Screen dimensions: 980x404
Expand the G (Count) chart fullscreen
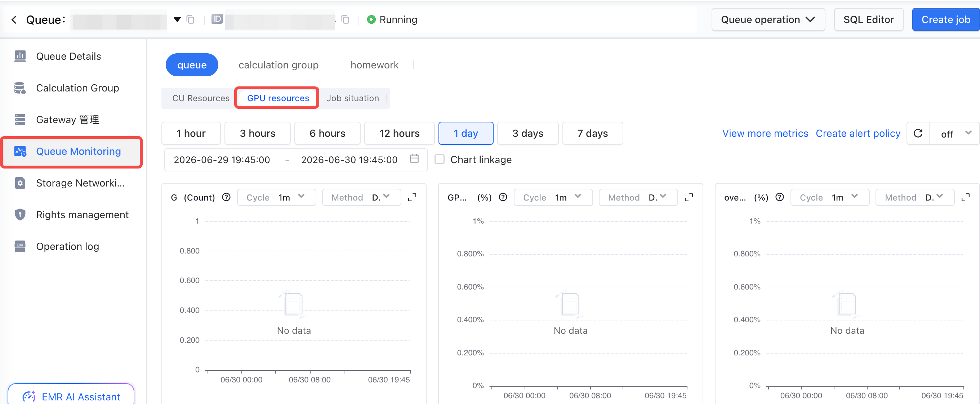[412, 197]
